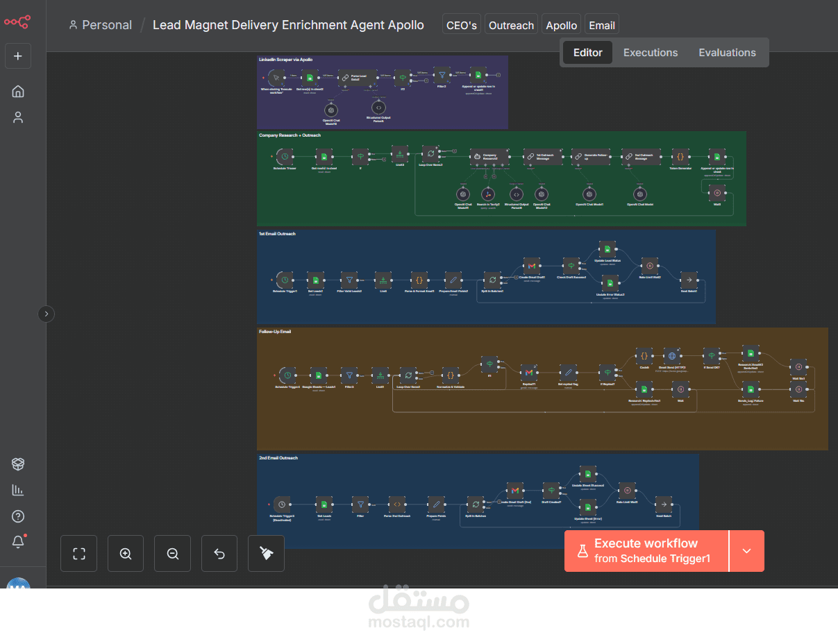Screen dimensions: 838x644
Task: Click the Personal project breadcrumb
Action: pos(101,25)
